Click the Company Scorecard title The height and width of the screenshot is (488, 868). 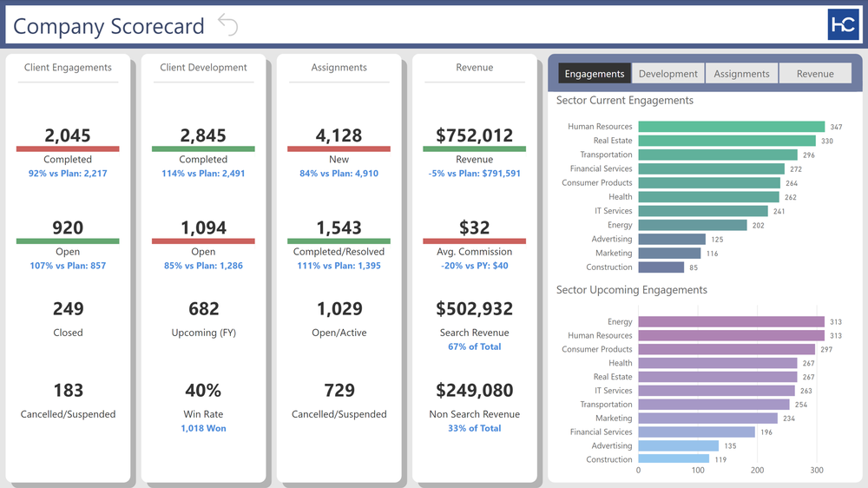coord(108,26)
